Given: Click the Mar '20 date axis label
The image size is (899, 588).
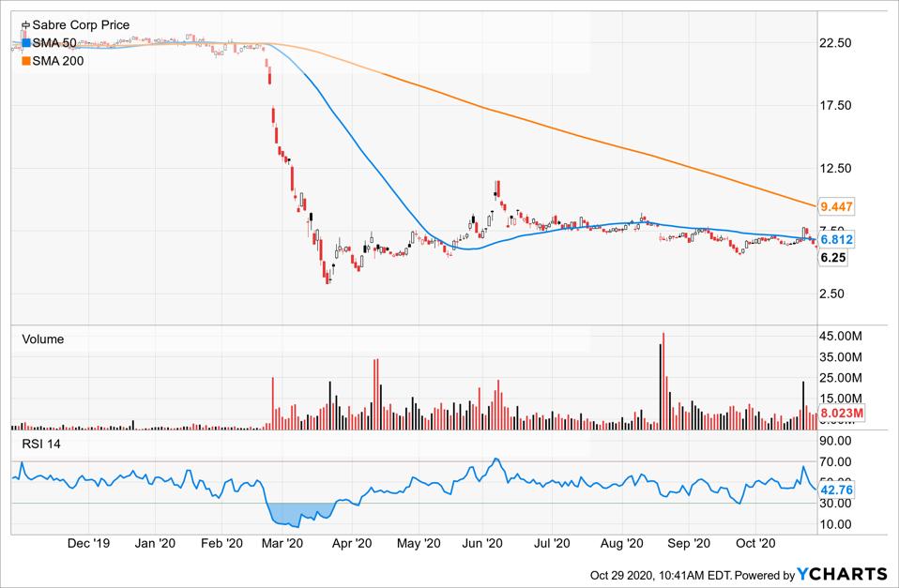Looking at the screenshot, I should click(x=282, y=543).
